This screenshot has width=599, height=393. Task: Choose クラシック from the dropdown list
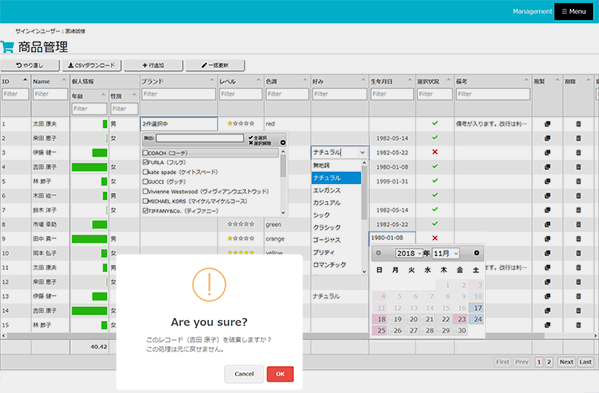[336, 227]
